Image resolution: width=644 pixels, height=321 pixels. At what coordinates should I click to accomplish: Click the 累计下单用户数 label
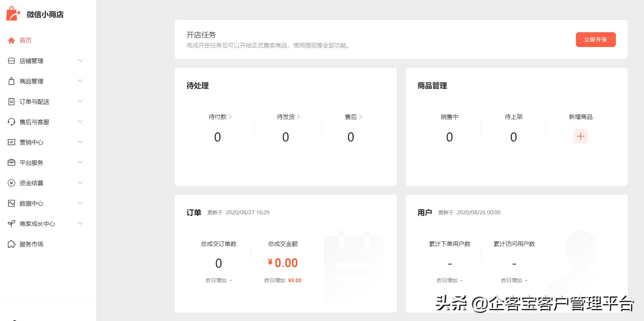[450, 244]
